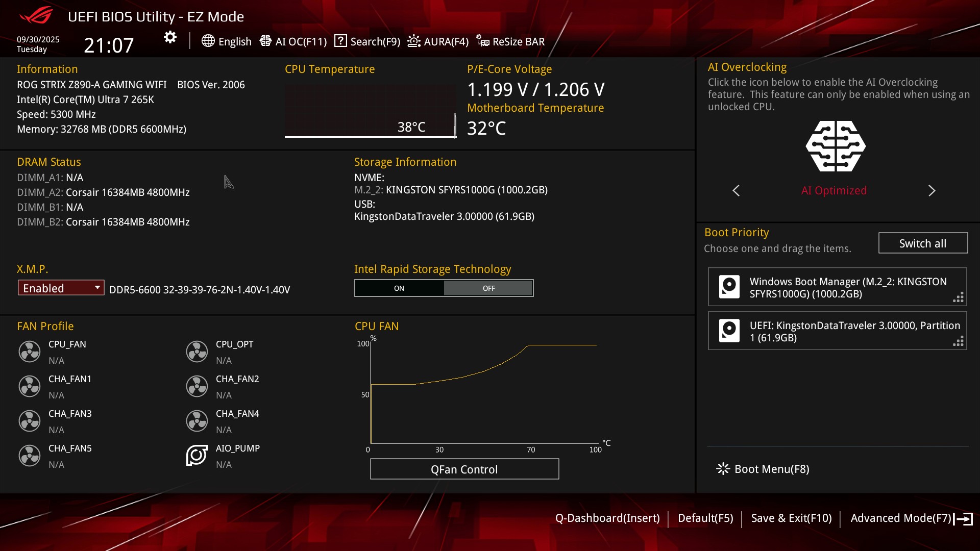
Task: Select the UEFI KingstonDataTraveler boot entry
Action: (x=837, y=331)
